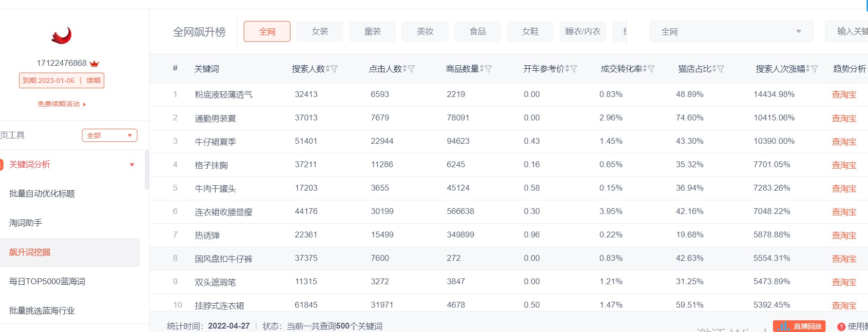Viewport: 868px width, 332px height.
Task: Click filter funnel icon for 猫店占比 column
Action: coord(721,69)
